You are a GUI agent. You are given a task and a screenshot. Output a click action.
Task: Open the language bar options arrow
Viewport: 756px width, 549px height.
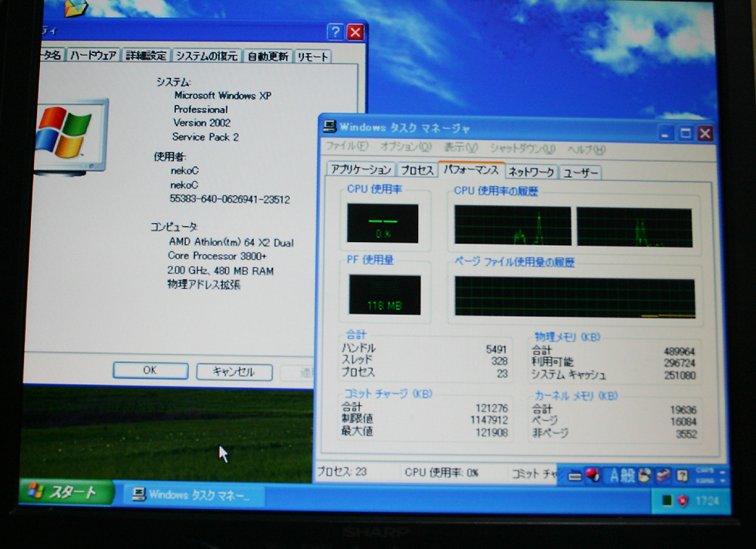[x=722, y=481]
